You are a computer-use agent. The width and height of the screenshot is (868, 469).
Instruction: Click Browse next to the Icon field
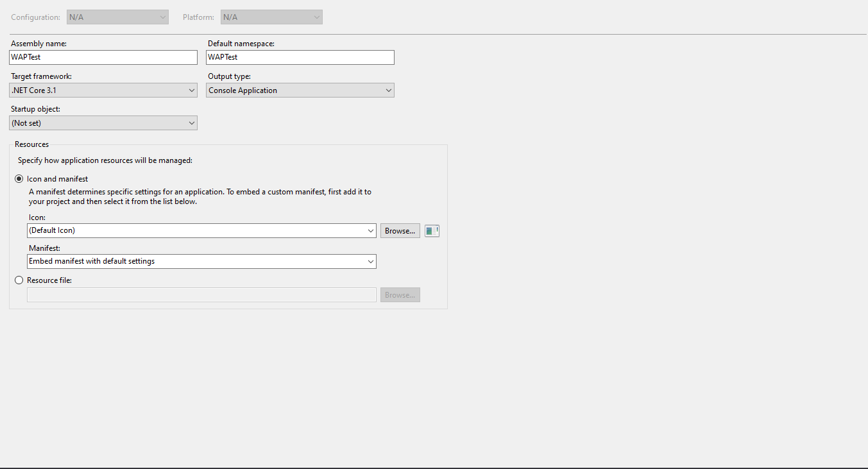click(x=400, y=230)
